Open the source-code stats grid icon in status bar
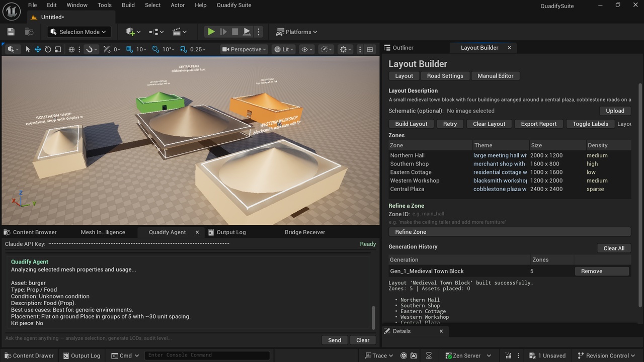This screenshot has height=362, width=644. (x=508, y=355)
